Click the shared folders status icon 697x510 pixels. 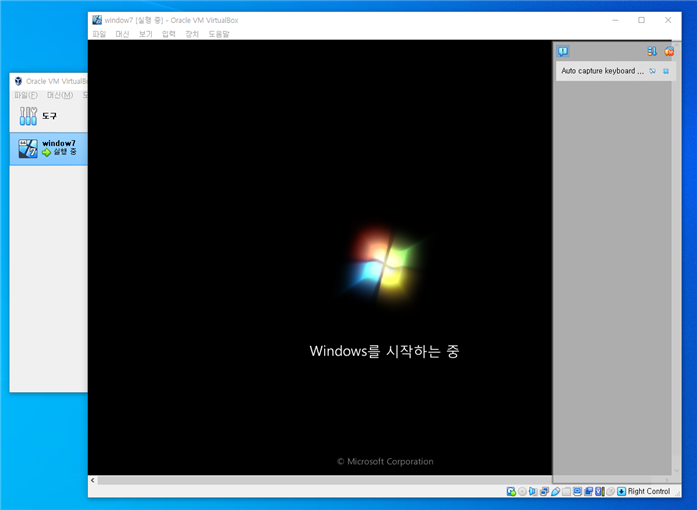tap(566, 491)
